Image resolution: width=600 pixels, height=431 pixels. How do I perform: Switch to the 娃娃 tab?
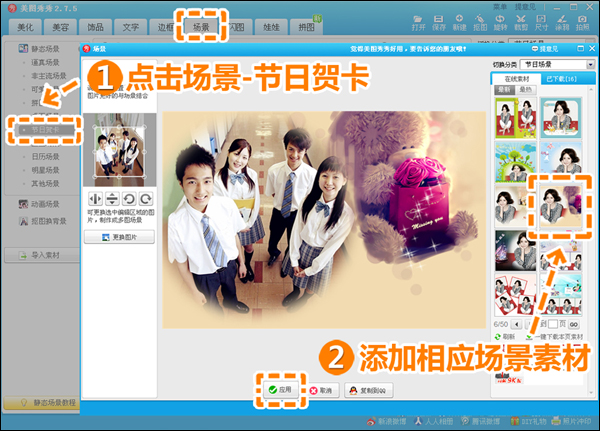pos(271,27)
